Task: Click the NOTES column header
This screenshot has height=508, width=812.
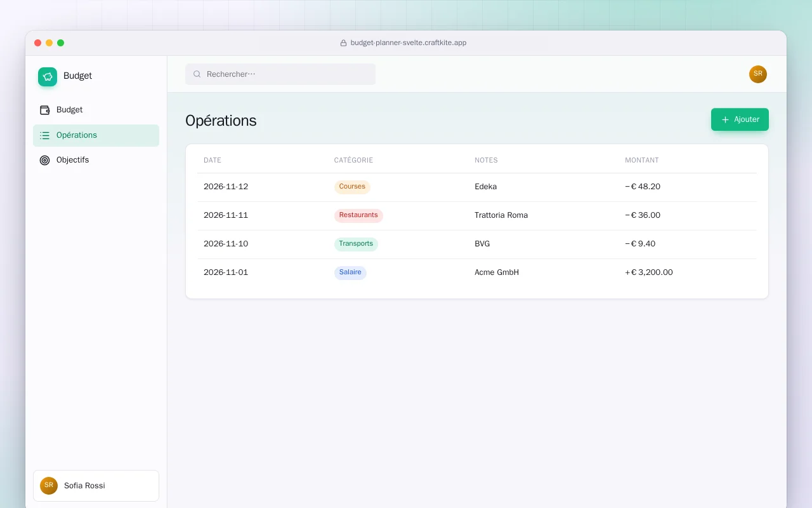Action: point(486,161)
